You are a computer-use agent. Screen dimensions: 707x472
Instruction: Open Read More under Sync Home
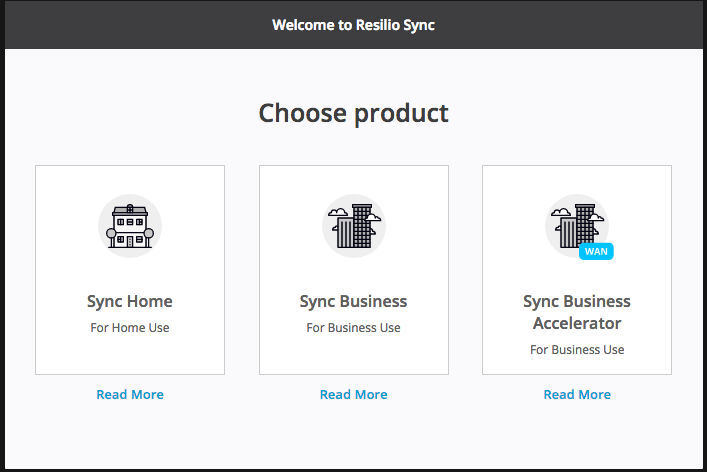point(130,394)
